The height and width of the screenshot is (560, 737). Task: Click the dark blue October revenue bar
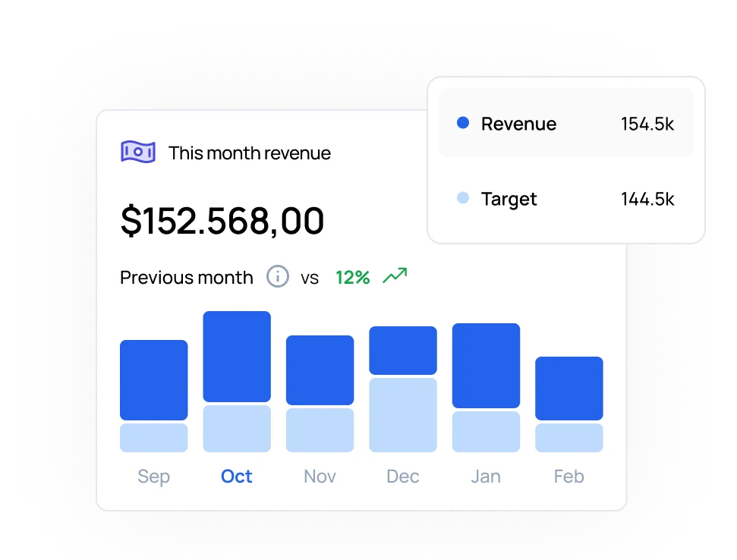237,357
